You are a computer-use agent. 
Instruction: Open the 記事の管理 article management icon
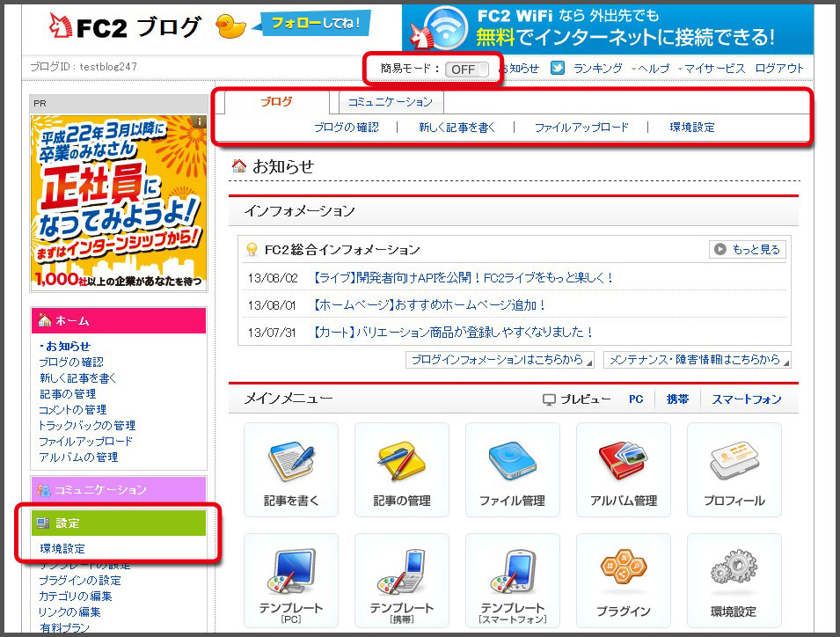402,470
